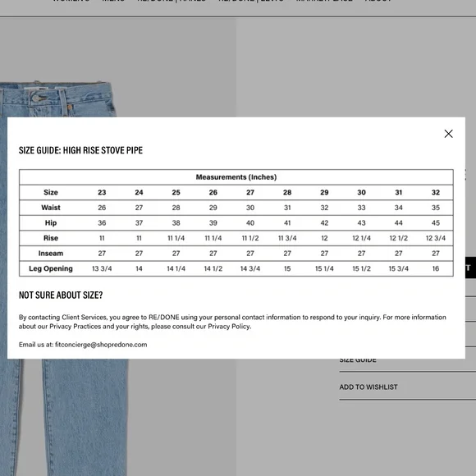Click inseam value 27 for size 23
The image size is (476, 476).
102,253
